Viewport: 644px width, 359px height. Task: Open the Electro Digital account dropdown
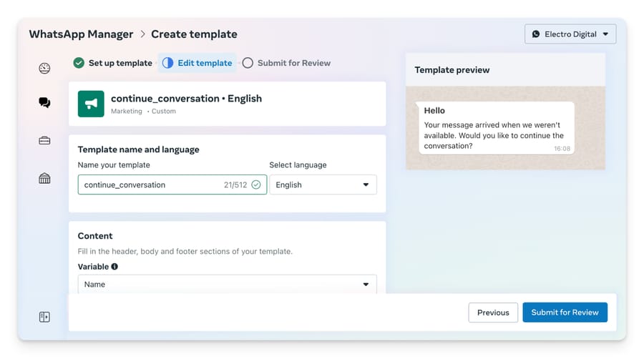pyautogui.click(x=570, y=34)
